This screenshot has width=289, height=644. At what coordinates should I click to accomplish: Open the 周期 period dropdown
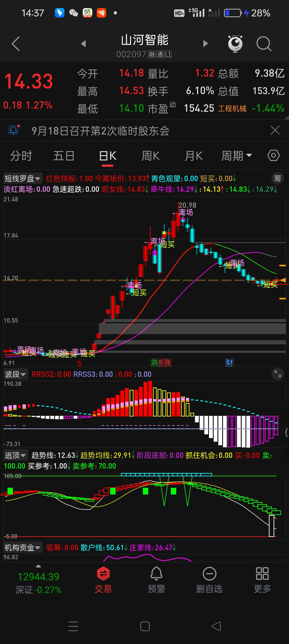[x=237, y=156]
